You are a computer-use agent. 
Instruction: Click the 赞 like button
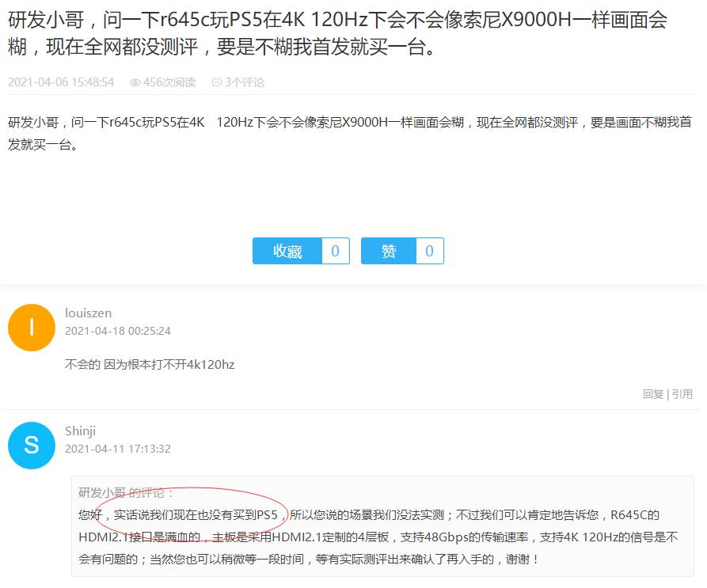point(388,251)
